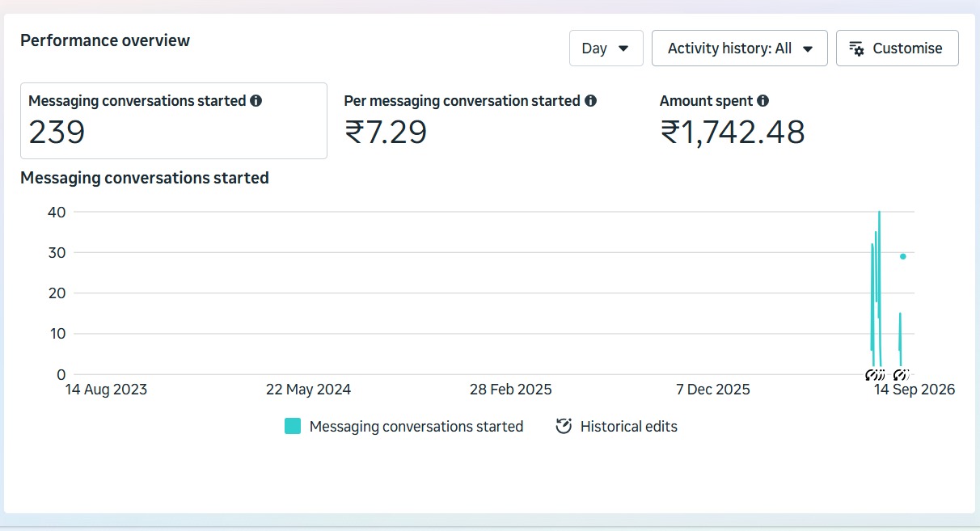Click the 22 May 2024 axis label
This screenshot has width=980, height=531.
click(x=308, y=390)
